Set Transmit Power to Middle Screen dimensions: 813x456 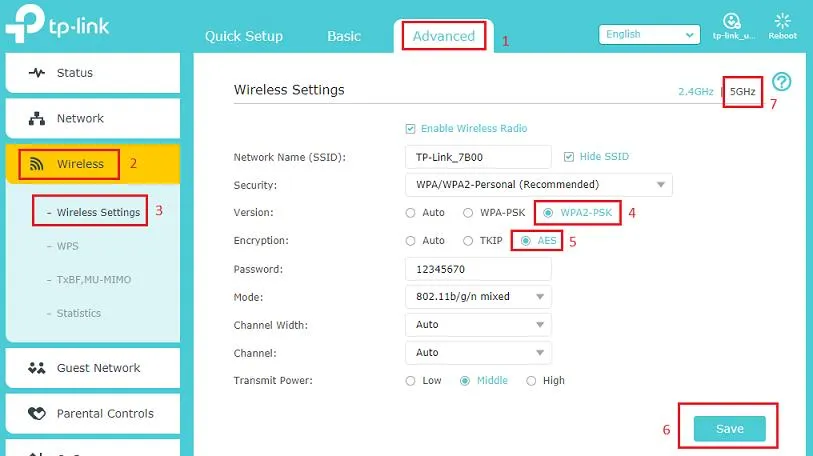point(465,381)
